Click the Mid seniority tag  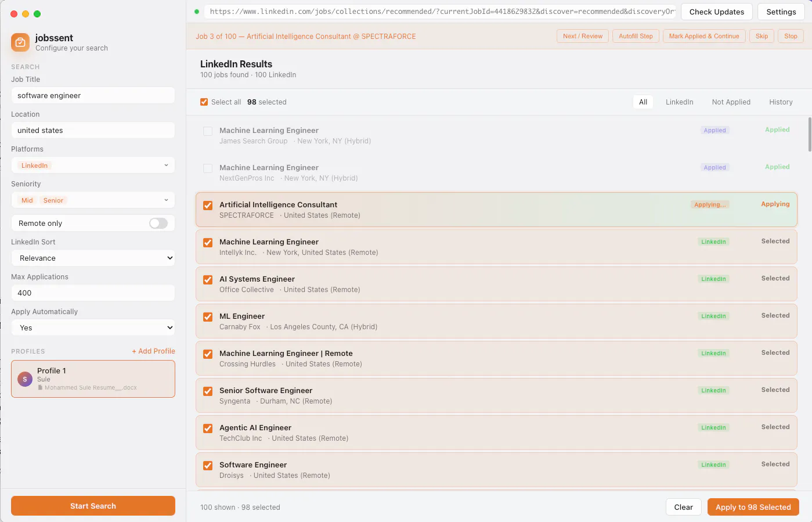(x=27, y=200)
